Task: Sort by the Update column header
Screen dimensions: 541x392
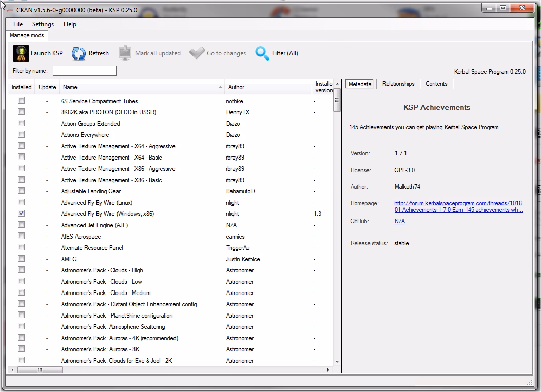Action: point(47,87)
